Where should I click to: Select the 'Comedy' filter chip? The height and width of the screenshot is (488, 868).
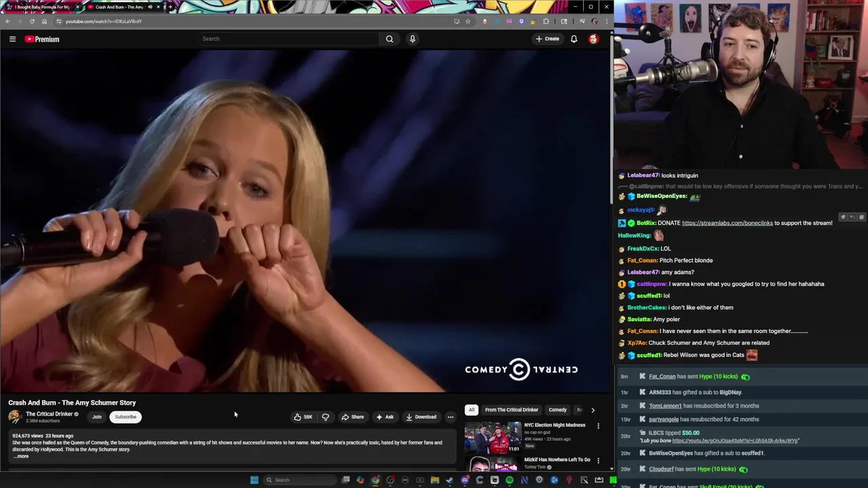[x=557, y=409]
